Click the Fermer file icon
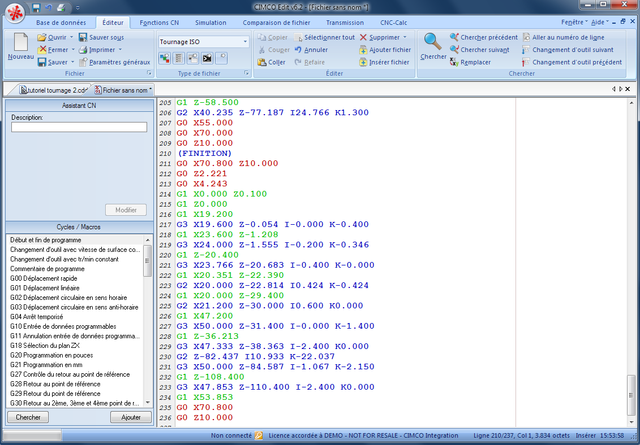This screenshot has width=640, height=445. [x=42, y=49]
